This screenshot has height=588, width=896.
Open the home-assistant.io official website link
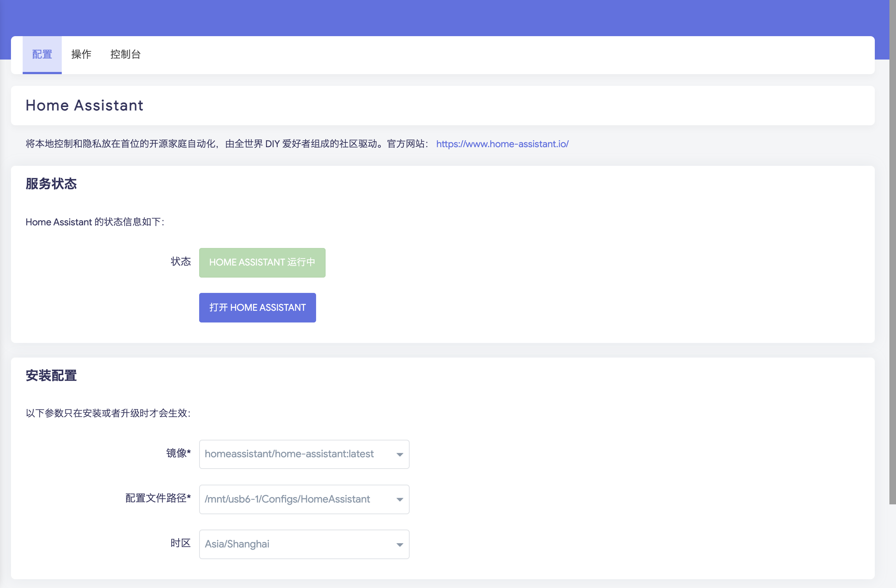(502, 144)
